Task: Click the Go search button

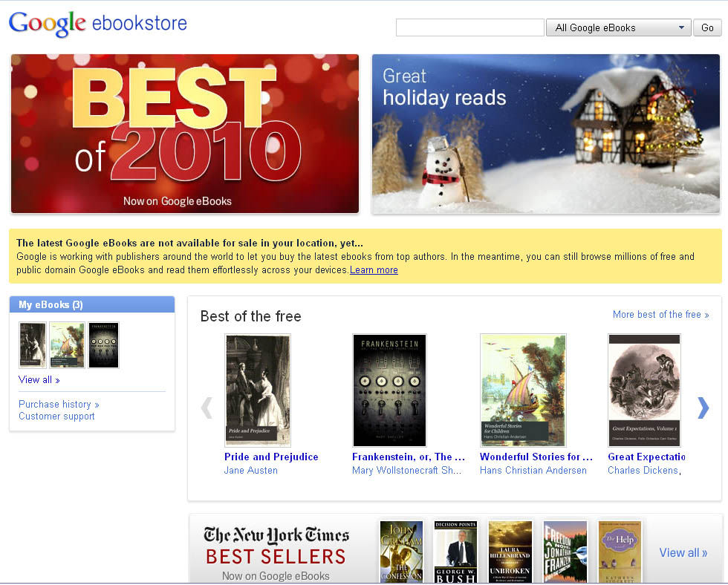Action: (x=707, y=27)
